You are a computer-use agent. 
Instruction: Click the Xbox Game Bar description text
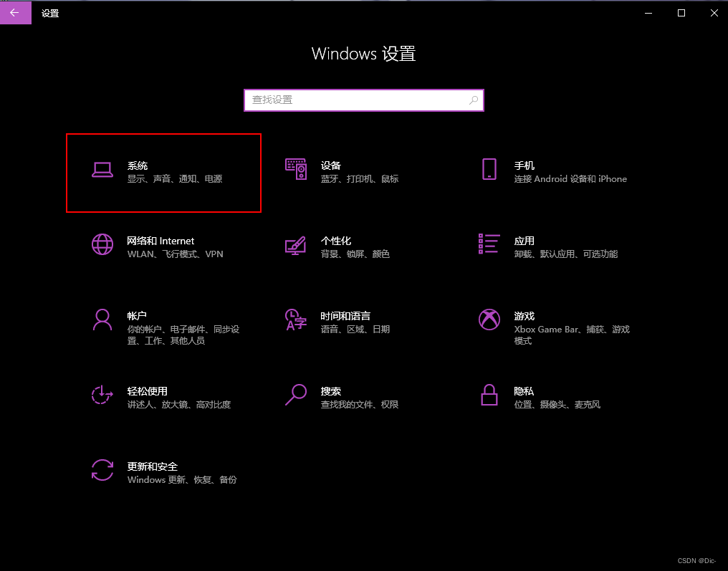point(572,335)
